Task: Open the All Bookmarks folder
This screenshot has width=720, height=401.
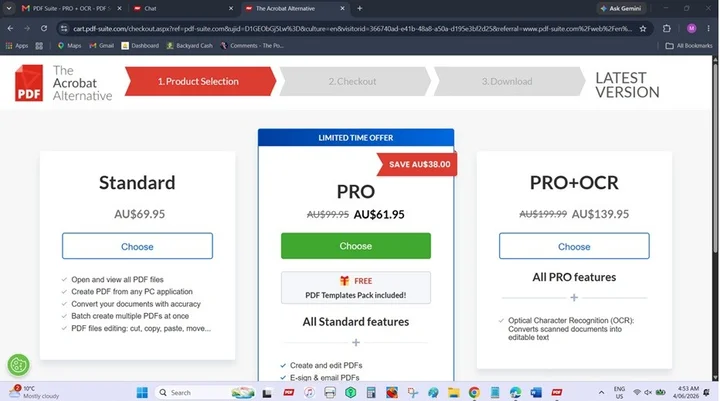Action: [689, 45]
